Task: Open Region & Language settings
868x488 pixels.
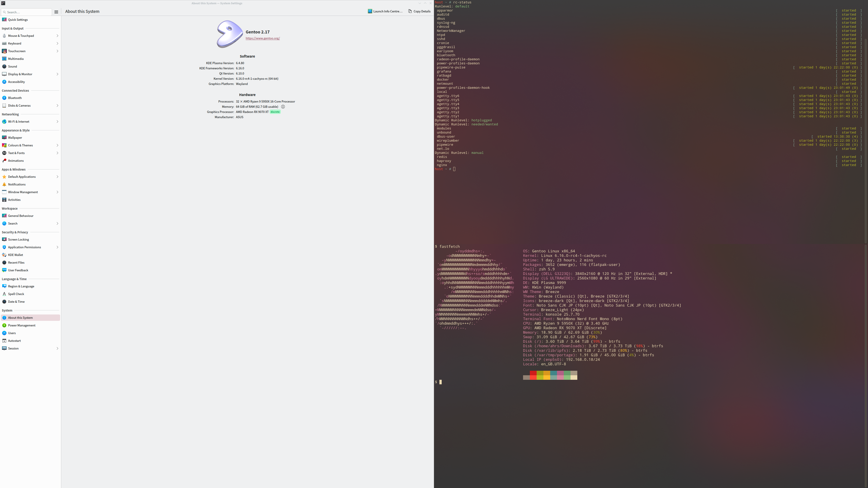Action: coord(30,286)
